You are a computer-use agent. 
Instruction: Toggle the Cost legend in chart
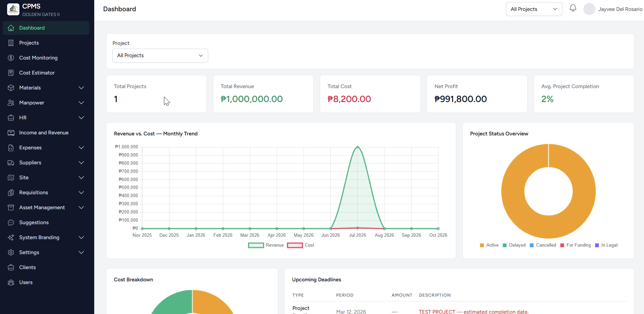pos(301,245)
